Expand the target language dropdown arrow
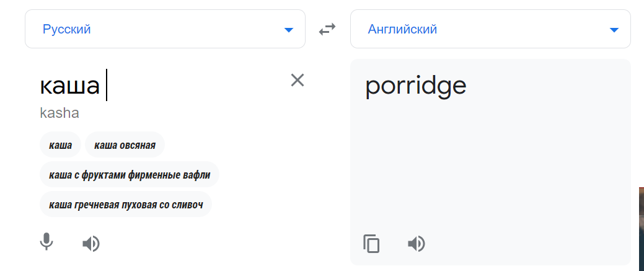Viewport: 644px width, 271px height. pos(614,30)
